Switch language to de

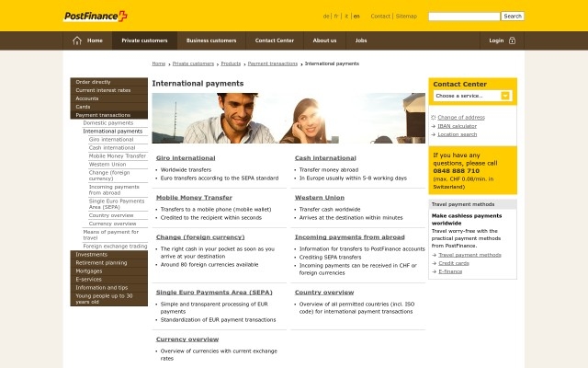[x=326, y=17]
